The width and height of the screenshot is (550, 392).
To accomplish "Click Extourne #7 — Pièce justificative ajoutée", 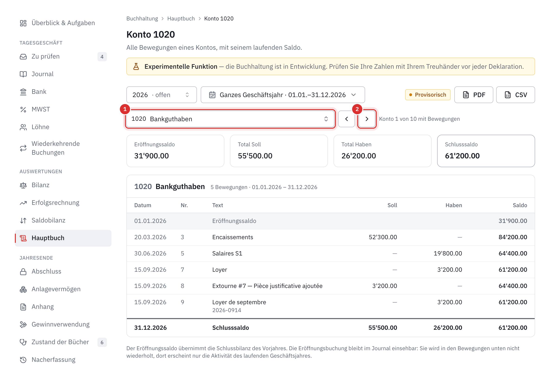I will tap(267, 286).
